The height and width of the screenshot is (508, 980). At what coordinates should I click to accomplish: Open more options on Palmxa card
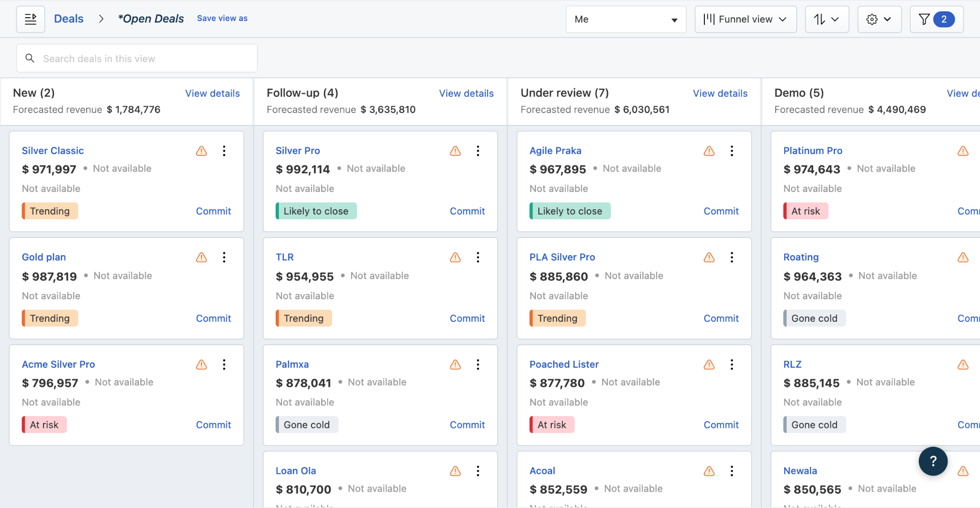coord(478,365)
